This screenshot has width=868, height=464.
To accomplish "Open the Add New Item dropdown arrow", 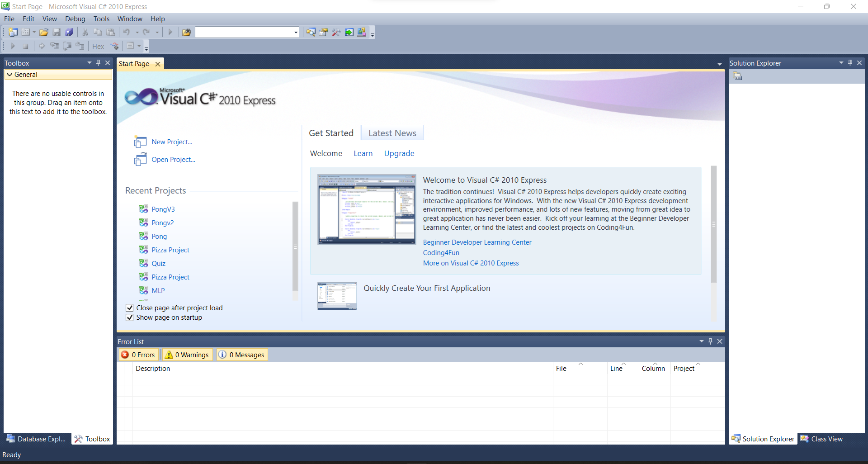I will pos(34,33).
